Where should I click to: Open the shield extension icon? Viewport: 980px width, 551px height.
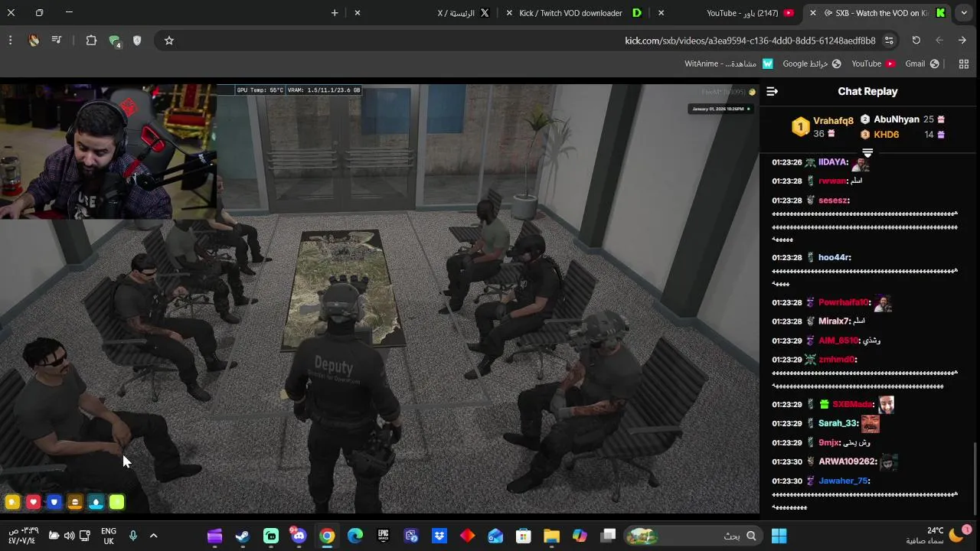pos(137,41)
